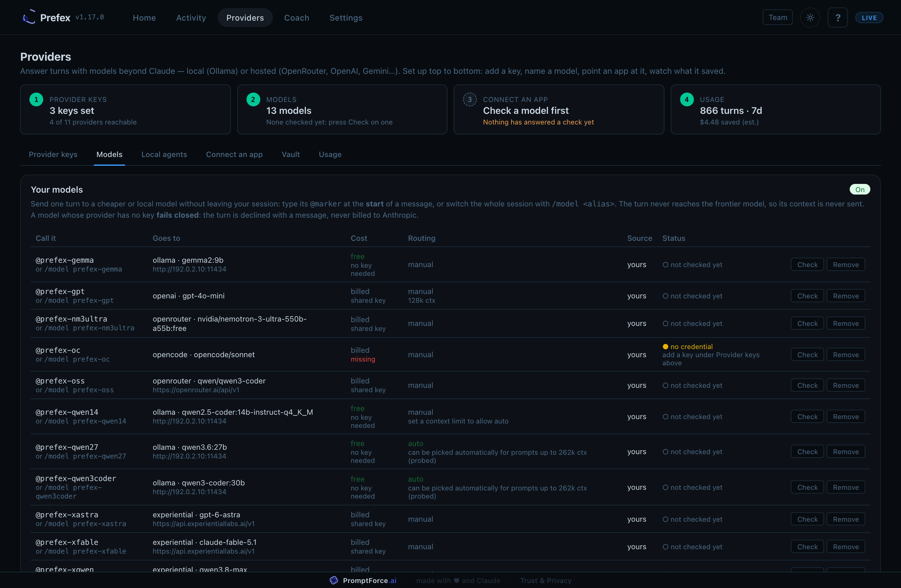The width and height of the screenshot is (901, 588).
Task: Open the Activity nav item
Action: [191, 18]
